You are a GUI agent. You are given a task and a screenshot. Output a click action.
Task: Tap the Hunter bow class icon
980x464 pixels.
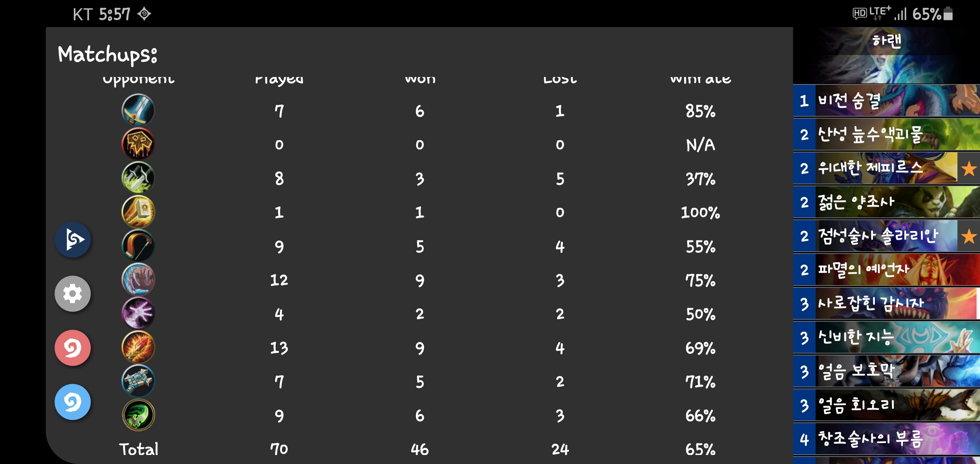coord(138,245)
